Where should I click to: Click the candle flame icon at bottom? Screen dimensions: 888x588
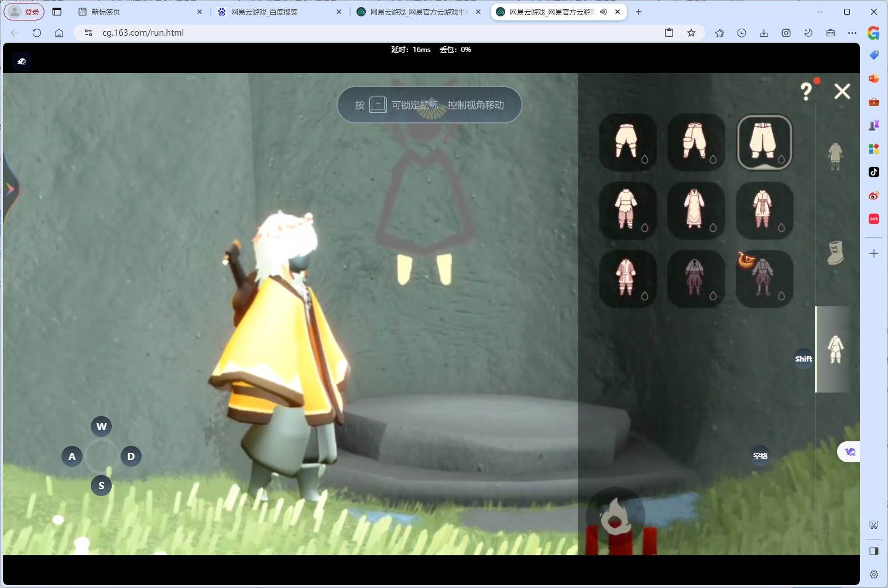[615, 516]
